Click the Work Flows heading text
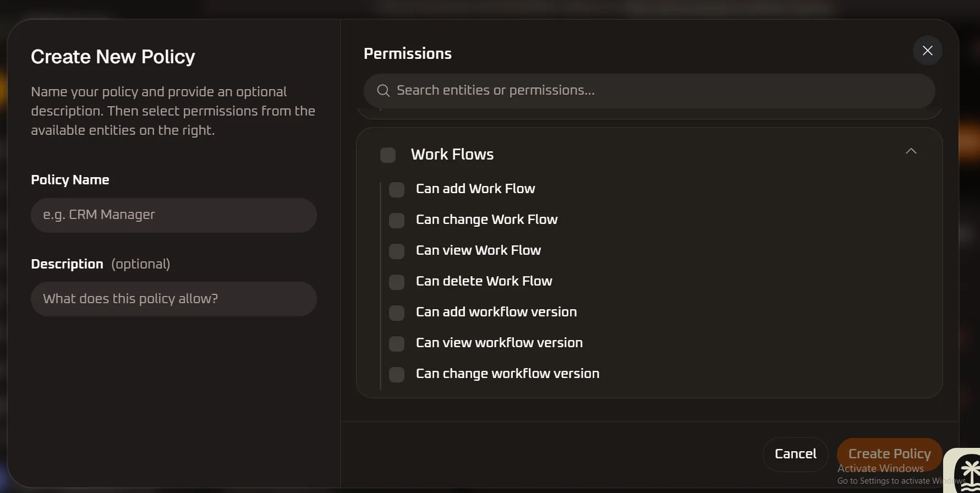This screenshot has width=980, height=493. (x=452, y=155)
